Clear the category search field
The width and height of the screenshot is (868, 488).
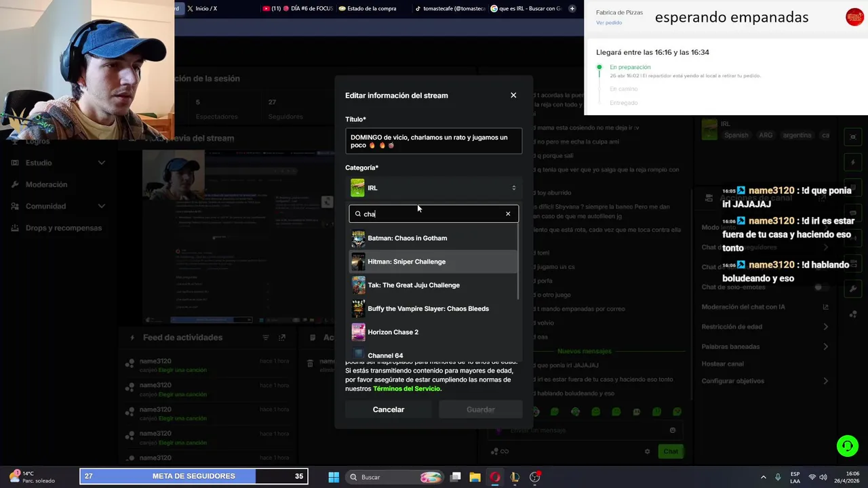(x=508, y=214)
